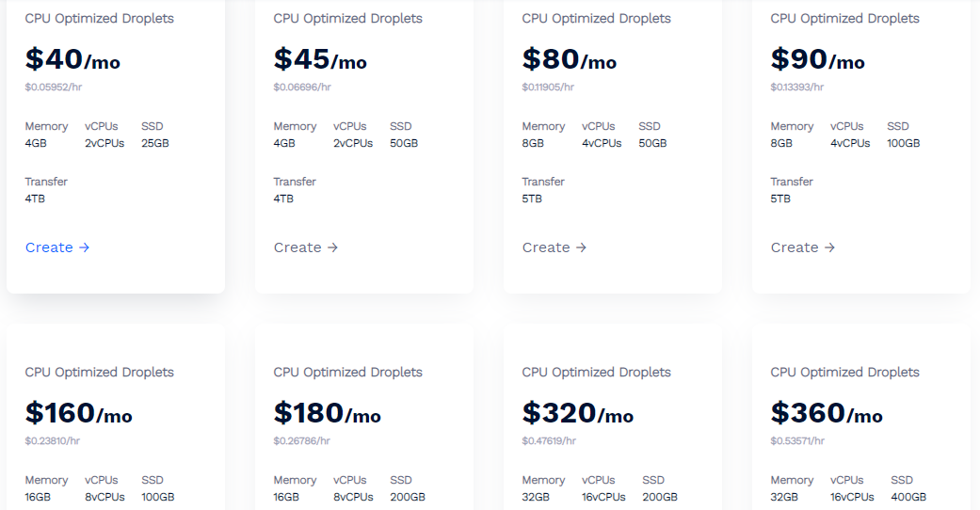
Task: Select the $40/mo price heading
Action: tap(72, 59)
